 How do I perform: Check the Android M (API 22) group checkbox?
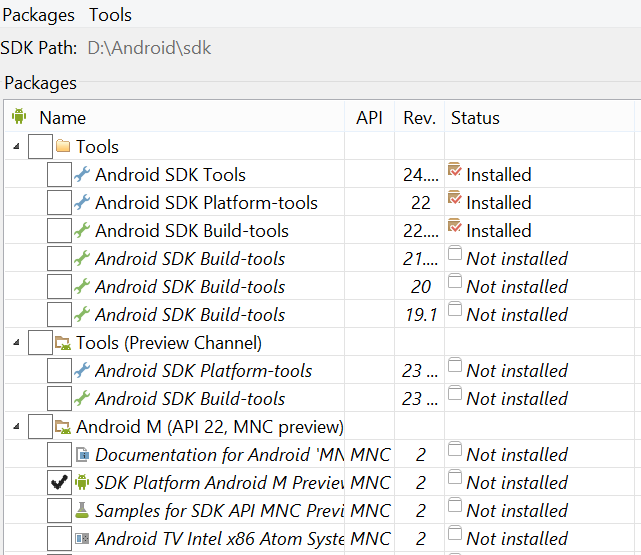tap(40, 427)
